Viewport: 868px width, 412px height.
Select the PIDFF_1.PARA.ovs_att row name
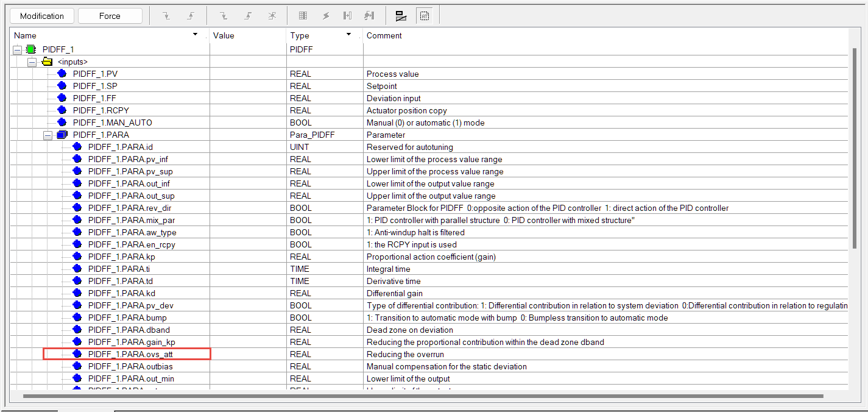coord(130,354)
